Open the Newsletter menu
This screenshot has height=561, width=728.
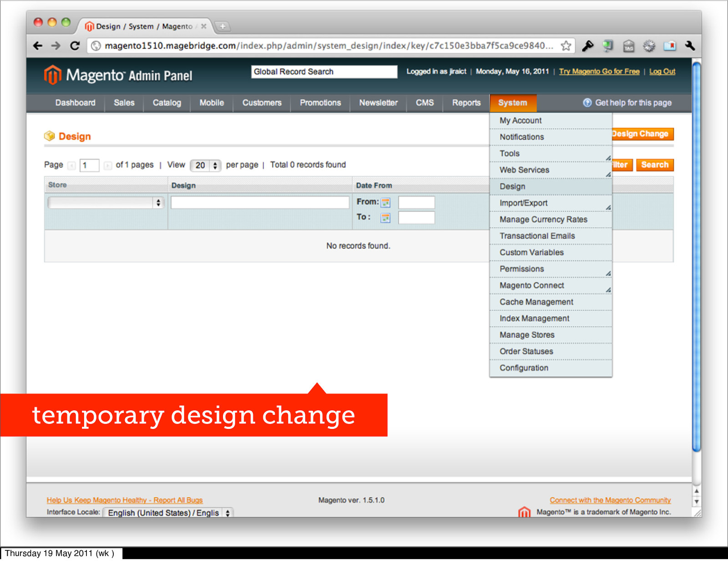click(x=378, y=103)
